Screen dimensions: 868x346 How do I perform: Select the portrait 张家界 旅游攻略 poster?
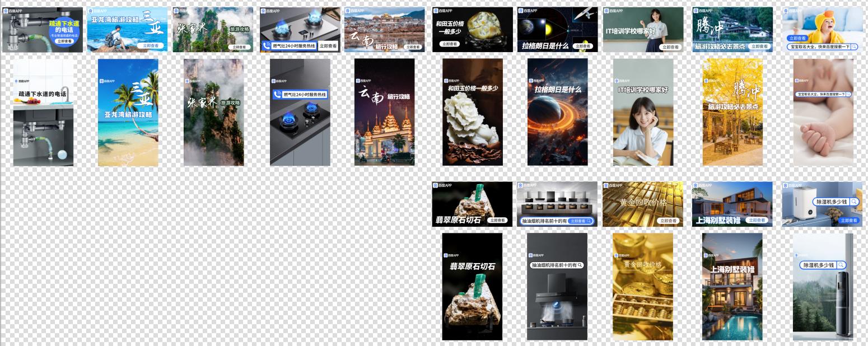click(x=214, y=113)
